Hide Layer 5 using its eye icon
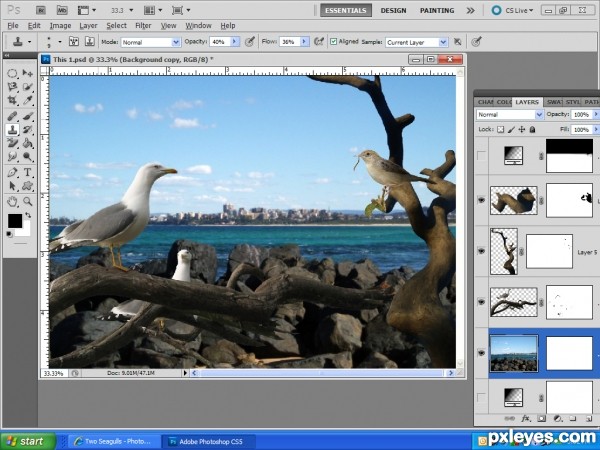 pos(481,251)
